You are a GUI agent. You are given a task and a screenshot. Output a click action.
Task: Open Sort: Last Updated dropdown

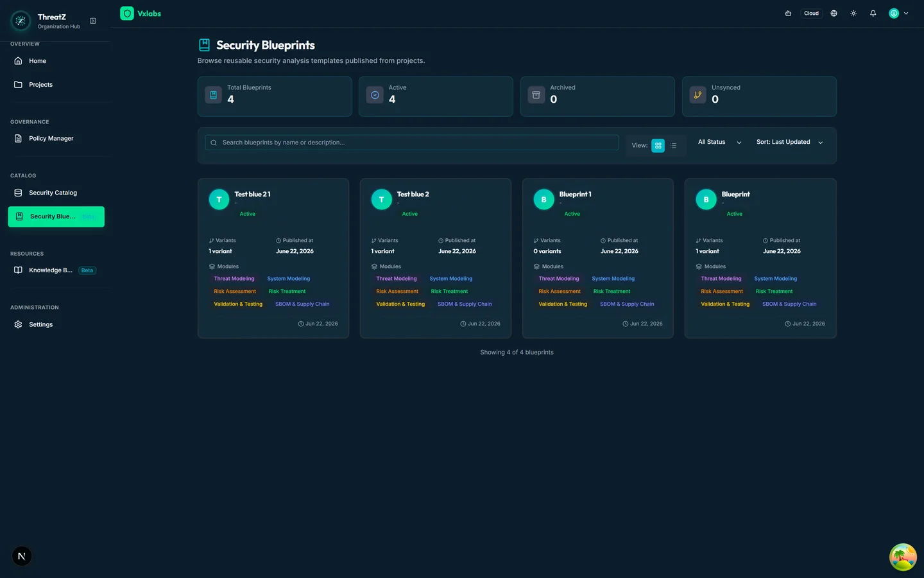click(x=789, y=143)
